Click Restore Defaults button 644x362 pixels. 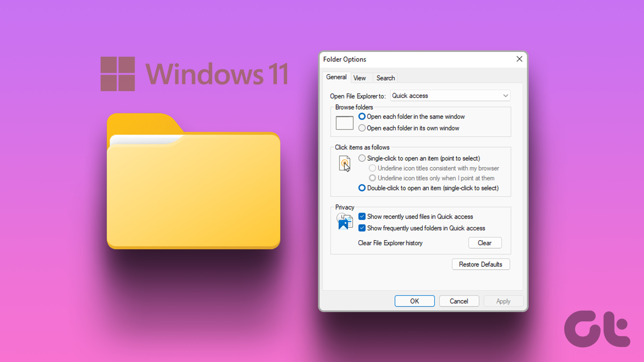click(481, 264)
